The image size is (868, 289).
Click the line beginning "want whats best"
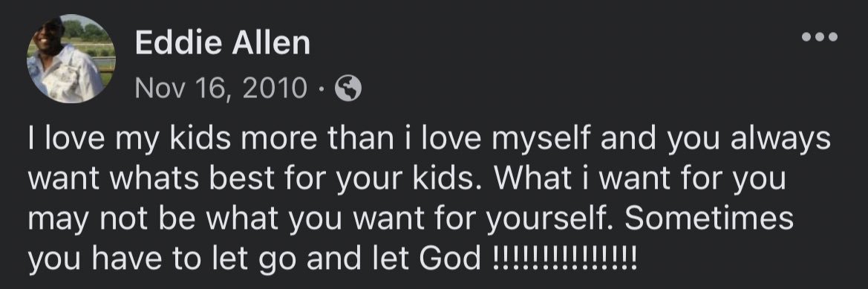(x=407, y=179)
